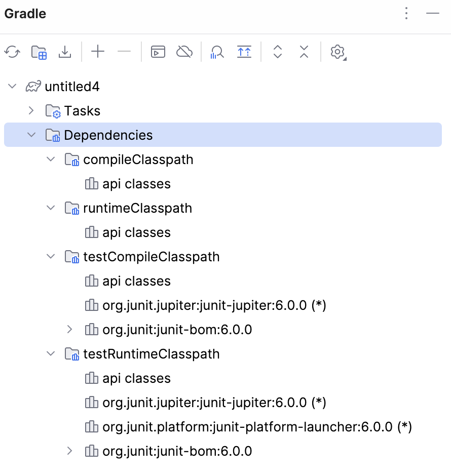Click the Collapse All icon
The height and width of the screenshot is (476, 451).
coord(304,52)
